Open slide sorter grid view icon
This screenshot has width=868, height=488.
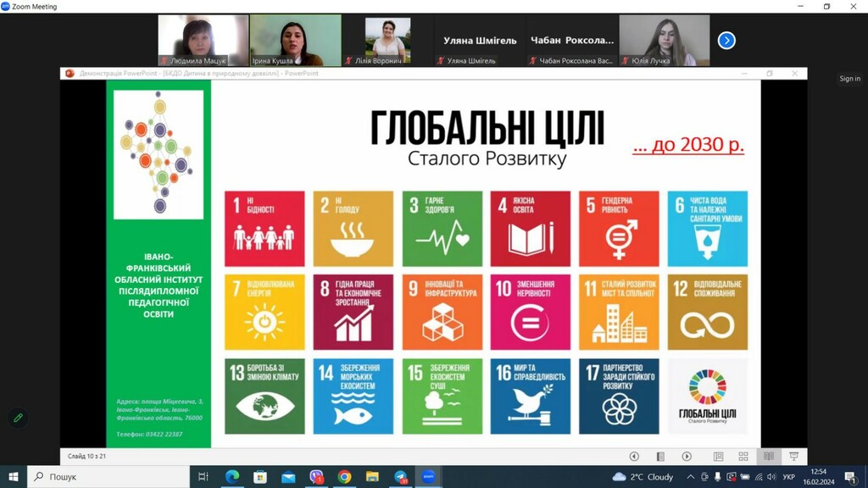pyautogui.click(x=743, y=457)
